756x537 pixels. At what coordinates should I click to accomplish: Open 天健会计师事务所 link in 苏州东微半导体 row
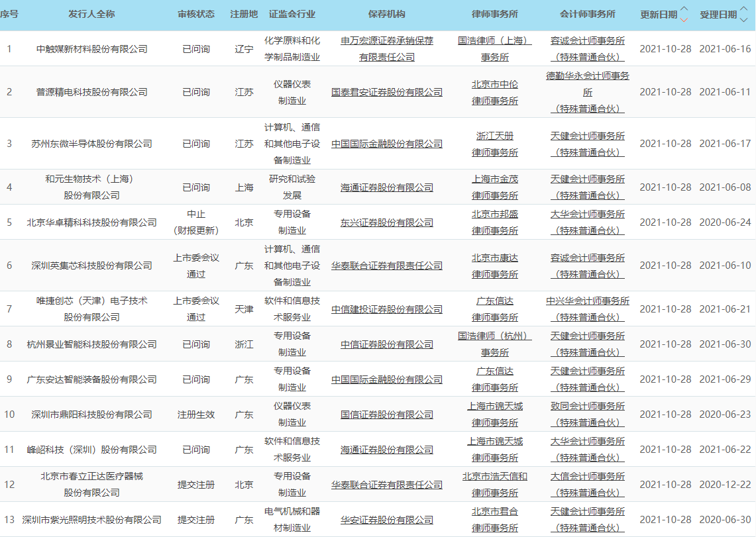587,144
